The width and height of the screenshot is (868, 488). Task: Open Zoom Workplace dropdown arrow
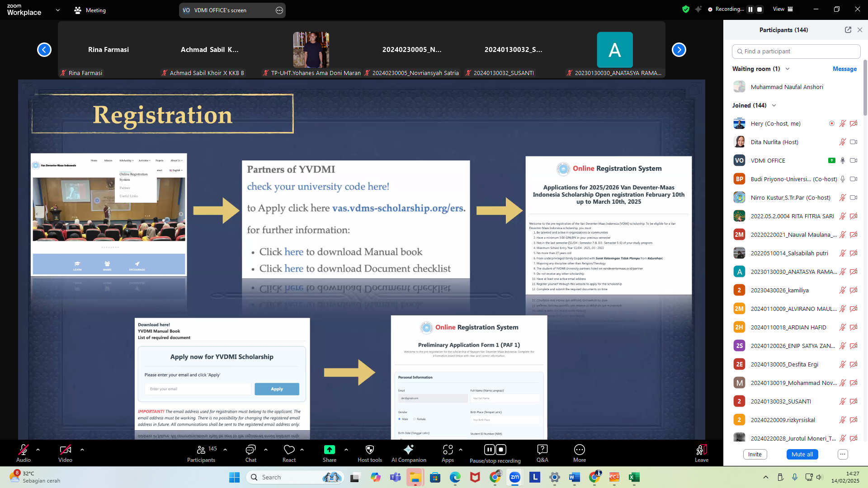click(x=57, y=10)
